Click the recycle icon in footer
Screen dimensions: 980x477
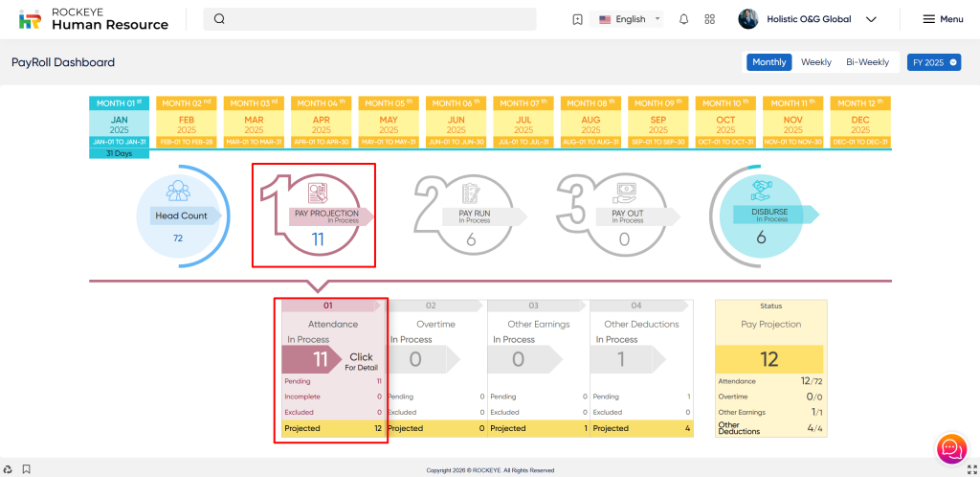[x=9, y=469]
